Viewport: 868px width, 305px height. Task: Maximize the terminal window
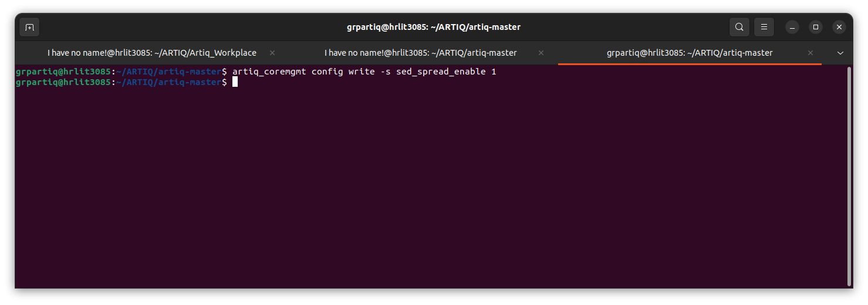[x=816, y=27]
